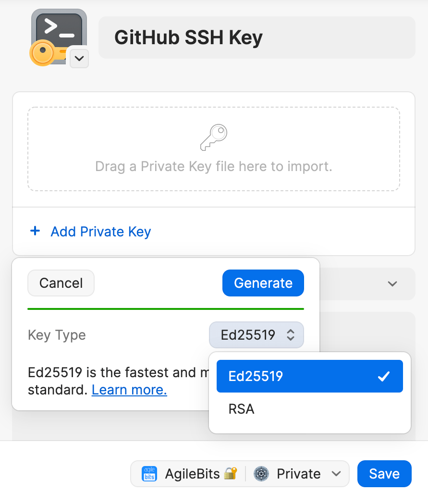Cancel the key generation

pyautogui.click(x=61, y=283)
